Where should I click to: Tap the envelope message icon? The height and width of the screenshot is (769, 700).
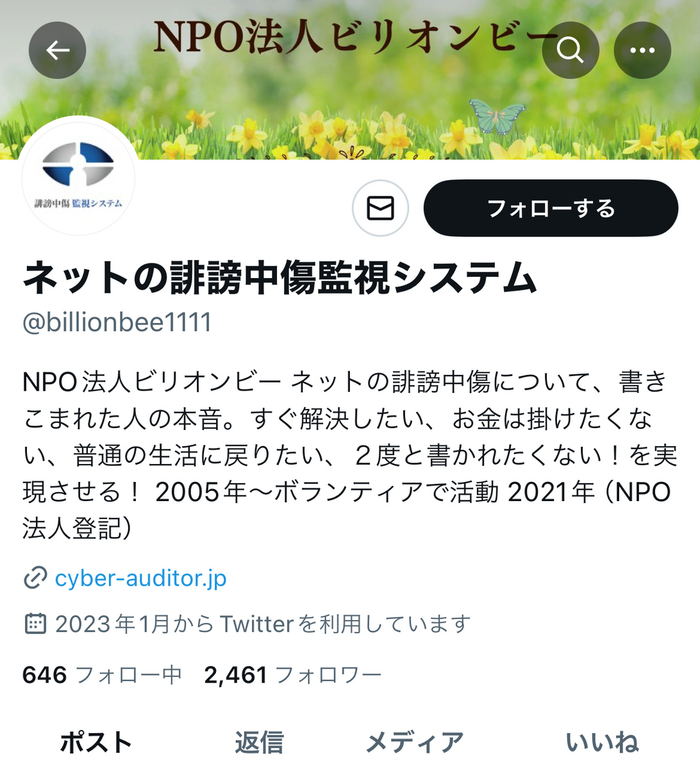point(380,208)
